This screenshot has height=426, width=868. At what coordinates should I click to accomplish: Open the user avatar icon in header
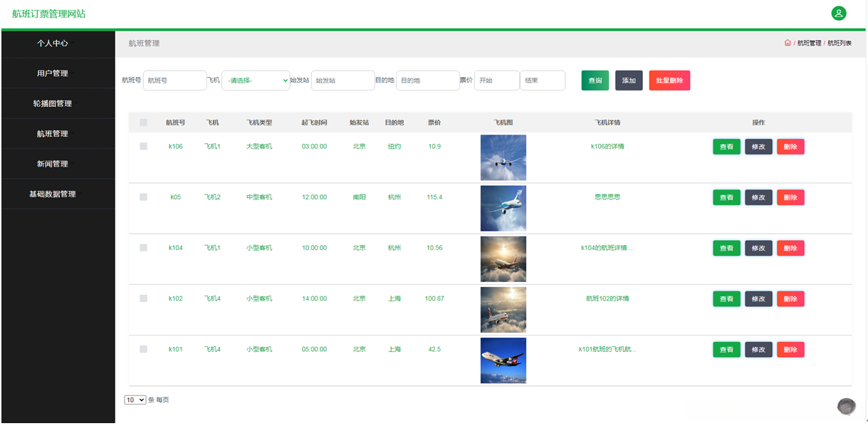pos(839,13)
